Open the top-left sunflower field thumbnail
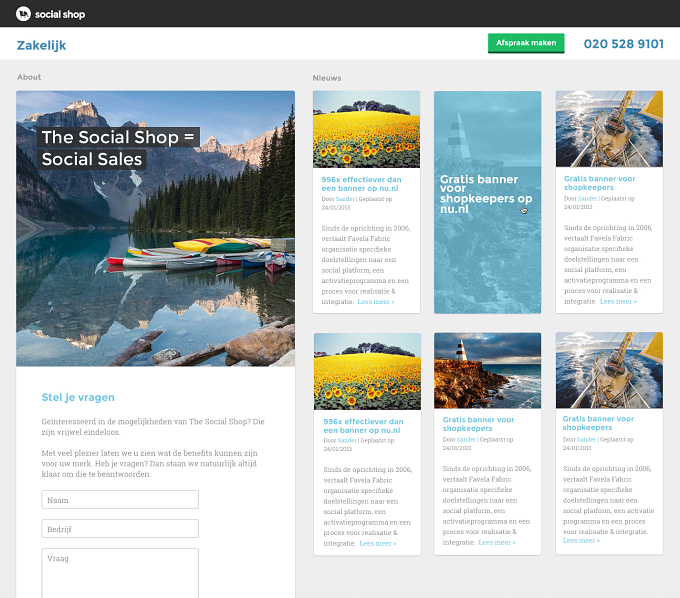Viewport: 680px width, 598px height. click(366, 129)
